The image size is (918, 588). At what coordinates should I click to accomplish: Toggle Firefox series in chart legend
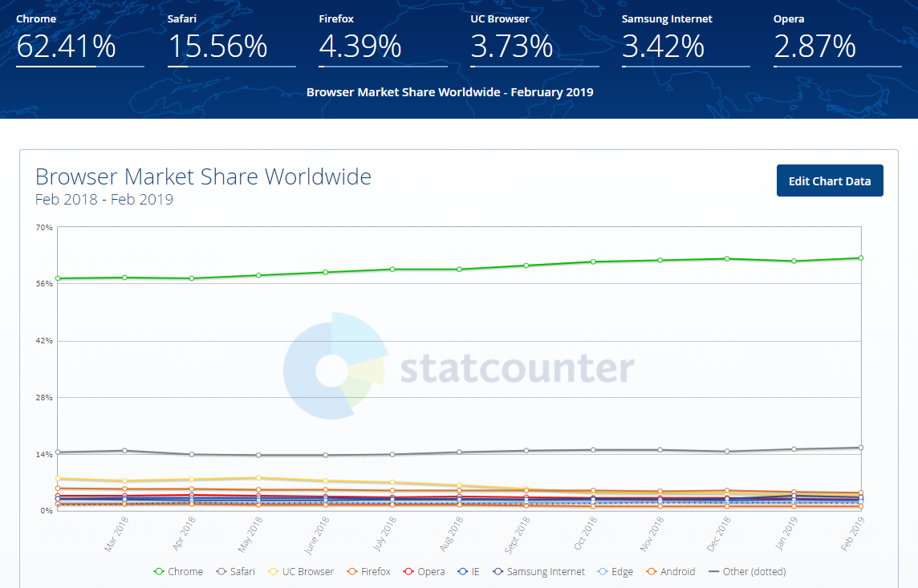[x=369, y=572]
